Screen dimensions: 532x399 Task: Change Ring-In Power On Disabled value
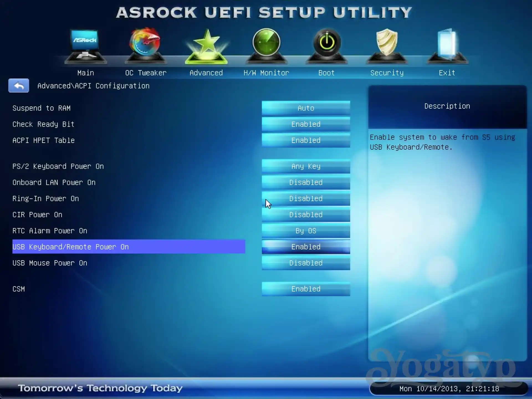(306, 198)
